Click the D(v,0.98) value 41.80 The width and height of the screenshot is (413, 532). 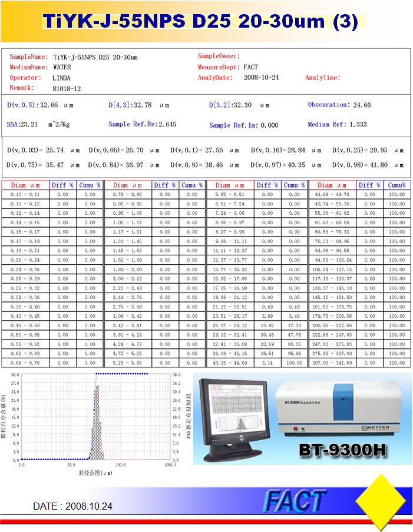coord(378,165)
